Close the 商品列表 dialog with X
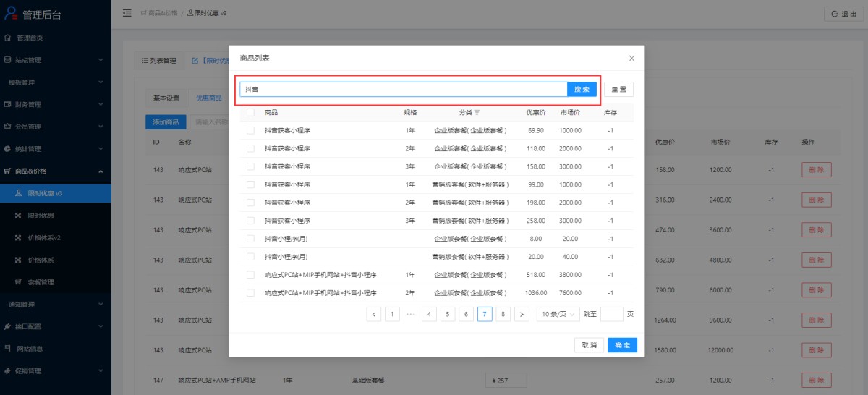The height and width of the screenshot is (395, 868). 631,58
